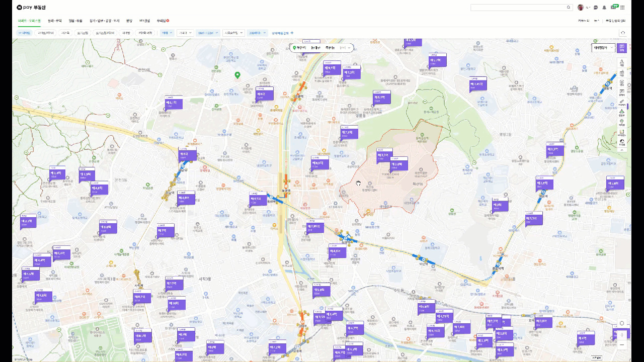Image resolution: width=644 pixels, height=362 pixels.
Task: Click the zoom in plus button
Action: point(622,334)
